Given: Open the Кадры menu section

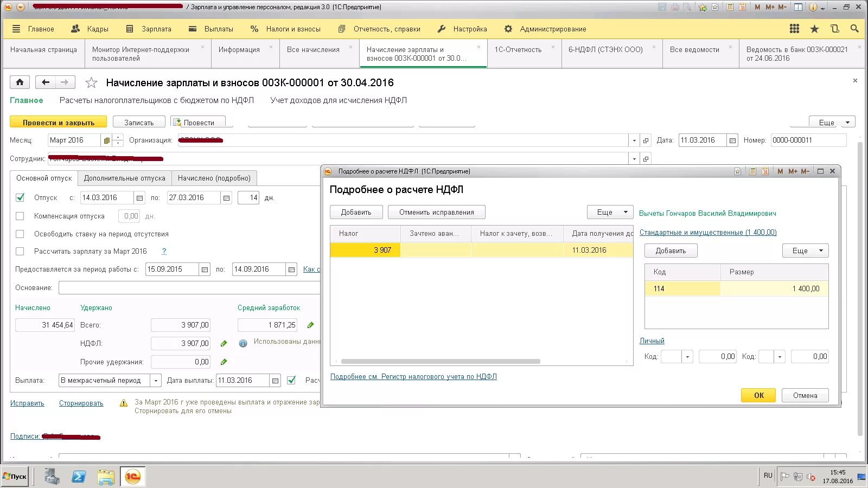Looking at the screenshot, I should coord(90,29).
